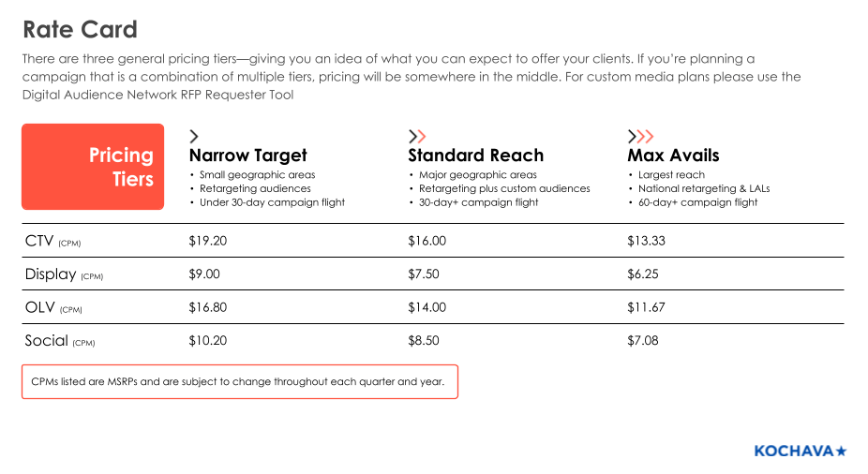Select the CTV row label
The image size is (868, 474).
point(53,241)
